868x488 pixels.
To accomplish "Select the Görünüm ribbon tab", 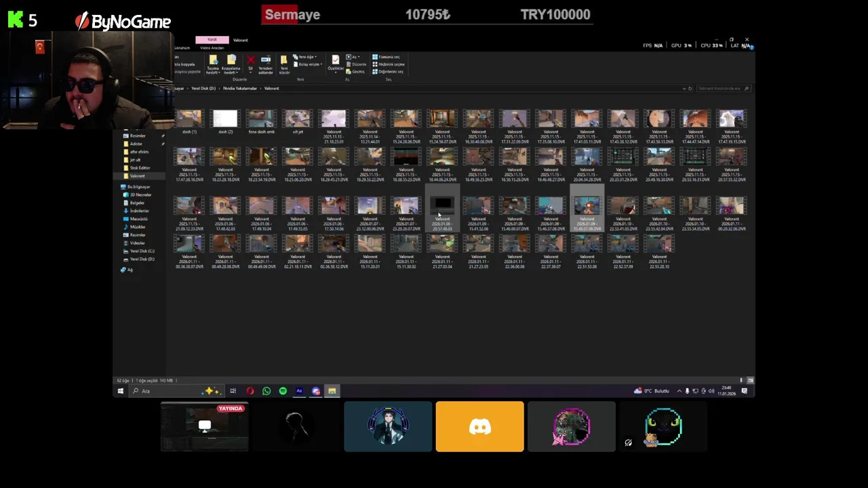I will click(x=182, y=48).
